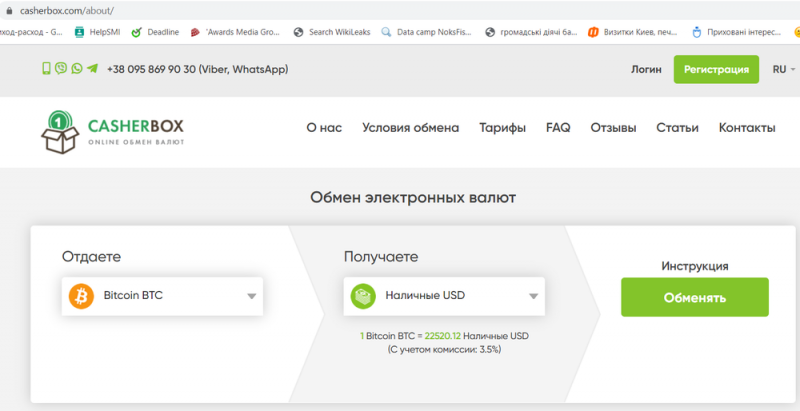800x411 pixels.
Task: Open the WhatsApp contact icon
Action: [x=77, y=69]
